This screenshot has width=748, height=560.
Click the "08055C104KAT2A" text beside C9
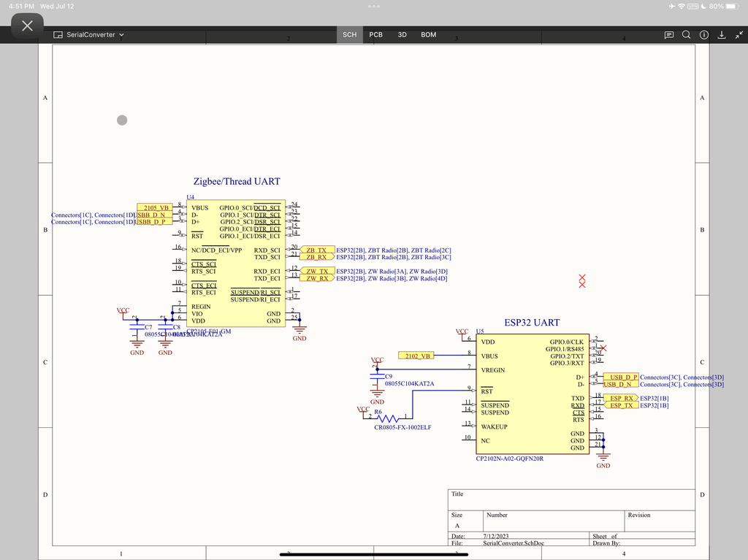pyautogui.click(x=409, y=383)
